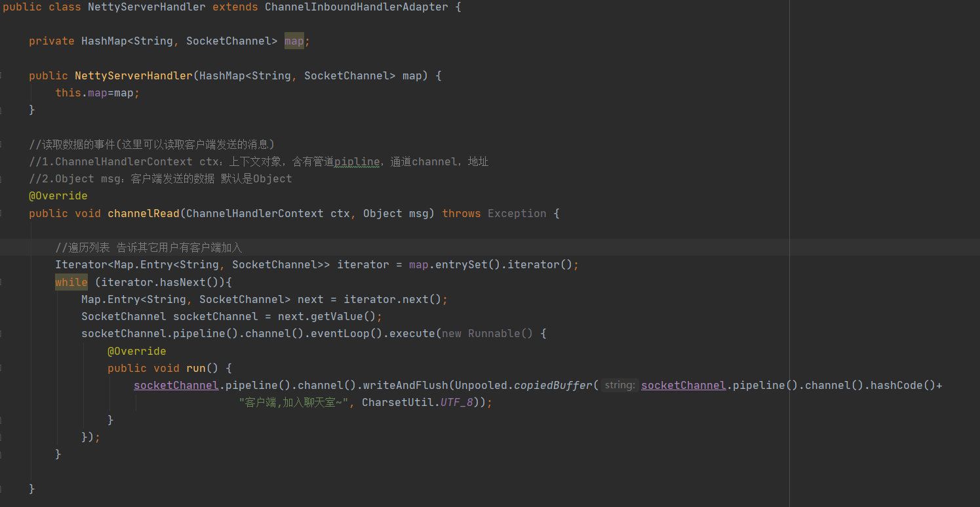Click the writeAndFlush method call
The image size is (980, 507).
coord(405,385)
